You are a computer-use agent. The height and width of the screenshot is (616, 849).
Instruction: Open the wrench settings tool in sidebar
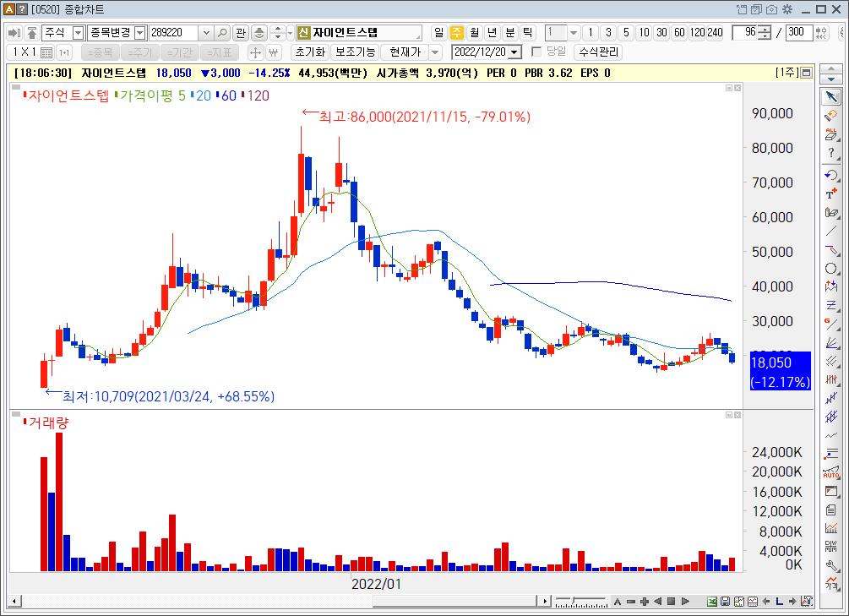point(831,565)
